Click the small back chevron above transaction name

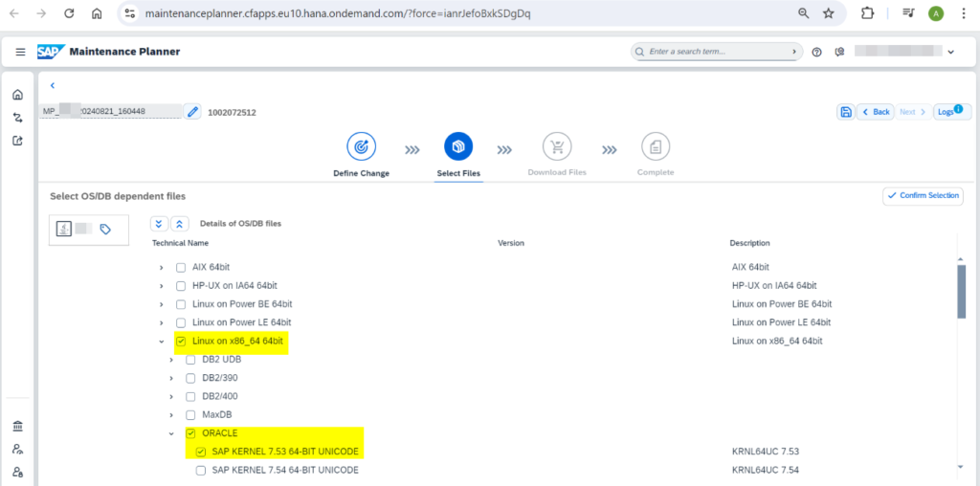click(x=53, y=85)
